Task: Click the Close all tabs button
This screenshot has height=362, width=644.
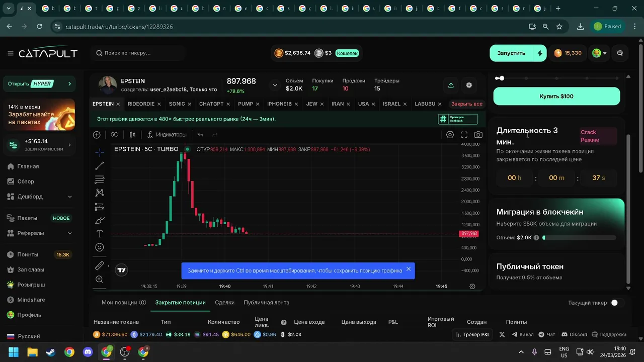Action: click(x=466, y=104)
